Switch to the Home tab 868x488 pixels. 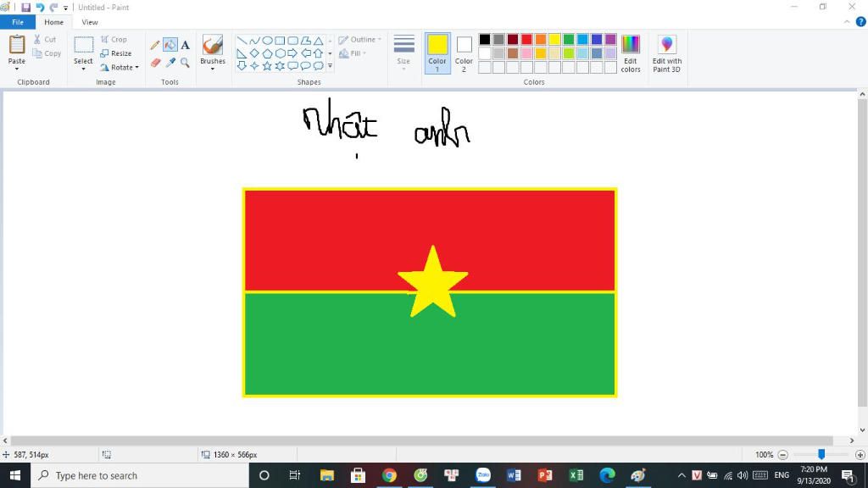[x=53, y=22]
